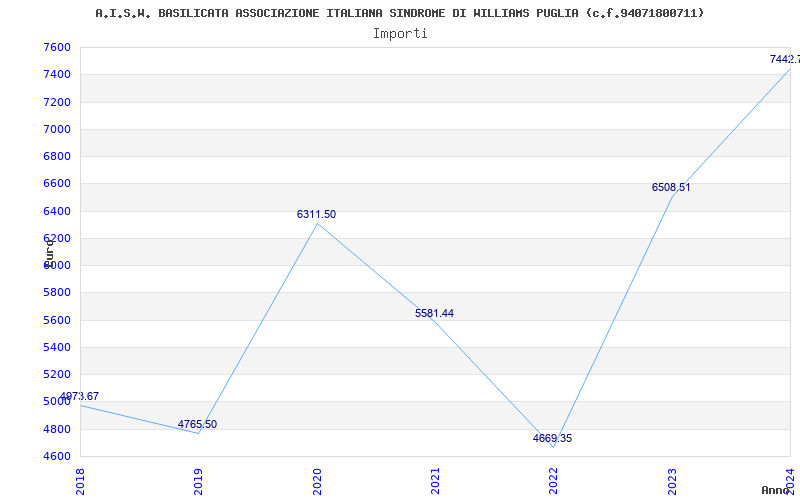Click the 2019 x-axis label
800x500 pixels.
click(x=198, y=482)
